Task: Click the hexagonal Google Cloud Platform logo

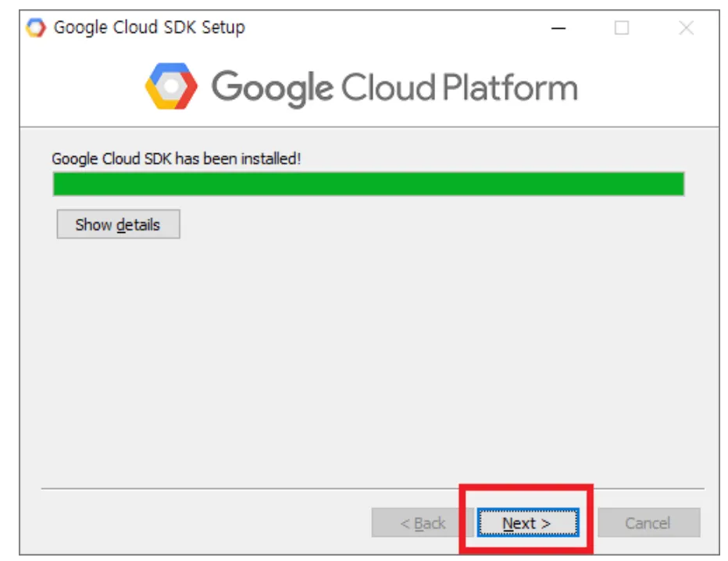Action: tap(171, 87)
